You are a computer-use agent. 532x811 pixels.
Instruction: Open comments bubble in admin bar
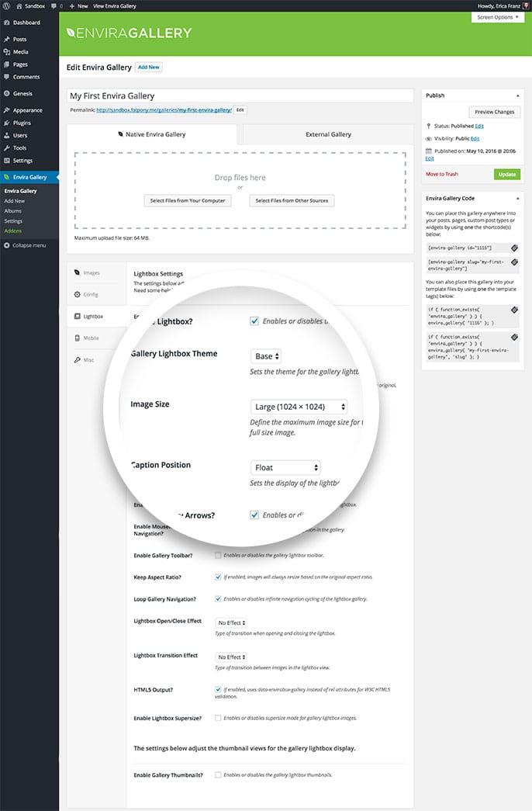(56, 5)
